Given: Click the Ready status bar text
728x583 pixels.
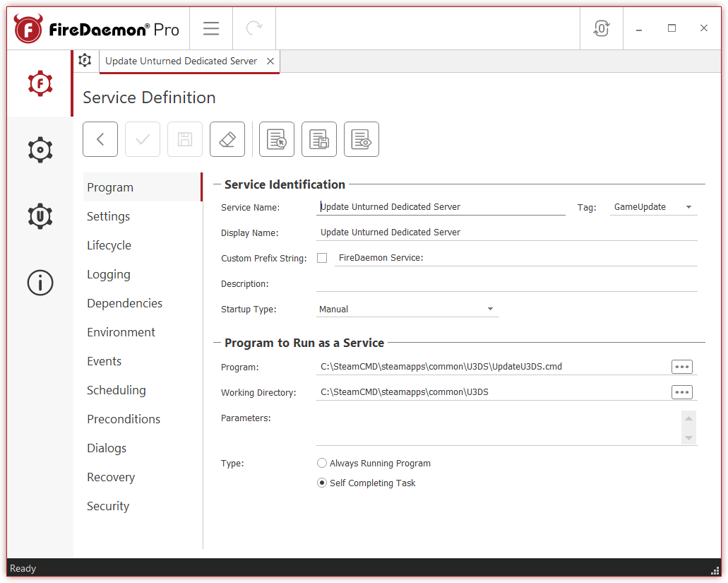Looking at the screenshot, I should pos(23,569).
